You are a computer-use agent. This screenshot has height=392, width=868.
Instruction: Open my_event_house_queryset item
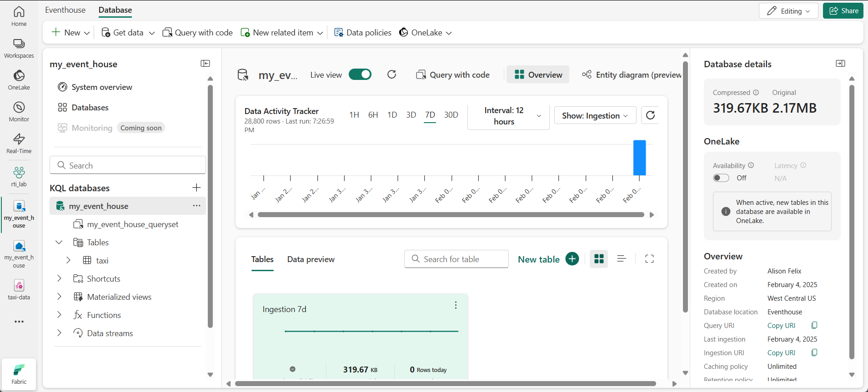click(126, 224)
